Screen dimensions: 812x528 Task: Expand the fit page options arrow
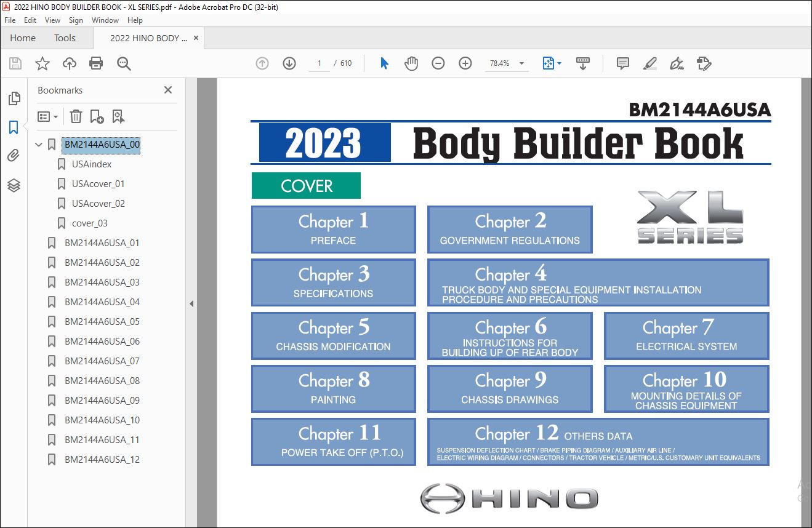(559, 63)
